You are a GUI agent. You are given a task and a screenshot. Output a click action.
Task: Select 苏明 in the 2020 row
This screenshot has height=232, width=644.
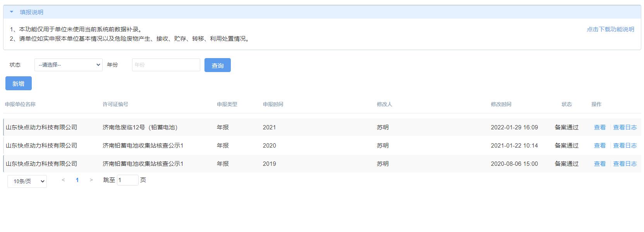(383, 146)
